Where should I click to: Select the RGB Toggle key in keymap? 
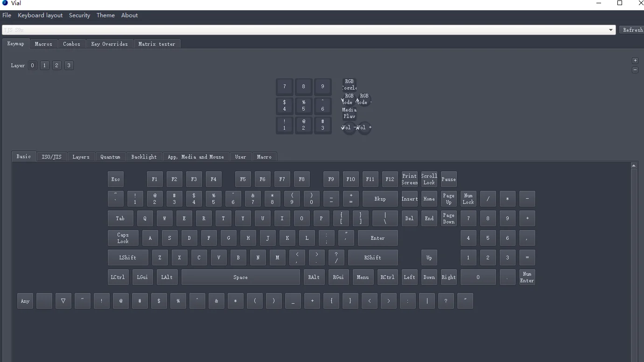tap(349, 84)
